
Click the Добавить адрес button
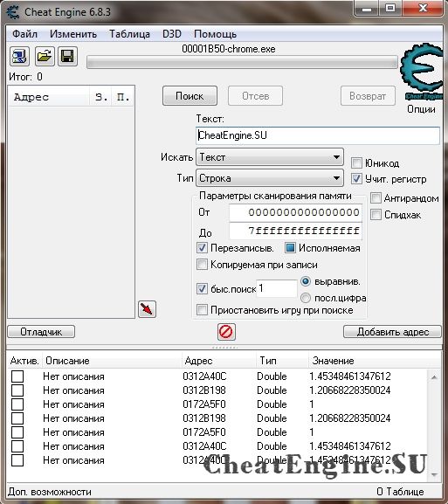[392, 332]
